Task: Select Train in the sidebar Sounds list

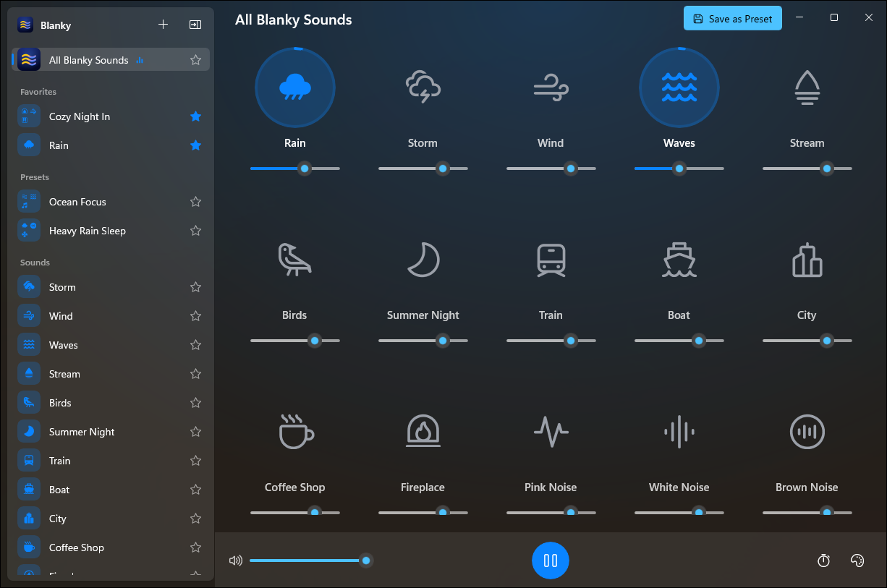Action: coord(111,461)
